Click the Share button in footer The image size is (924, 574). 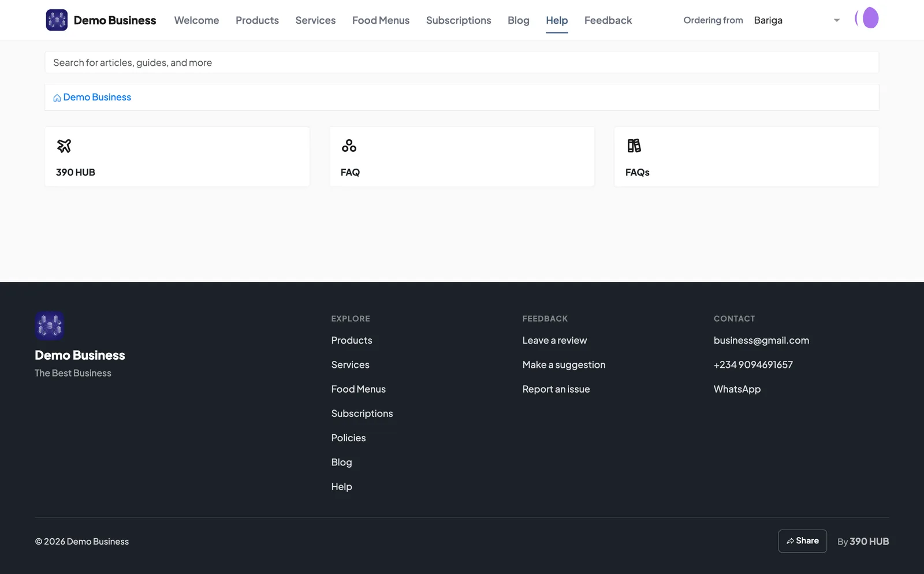pos(803,541)
